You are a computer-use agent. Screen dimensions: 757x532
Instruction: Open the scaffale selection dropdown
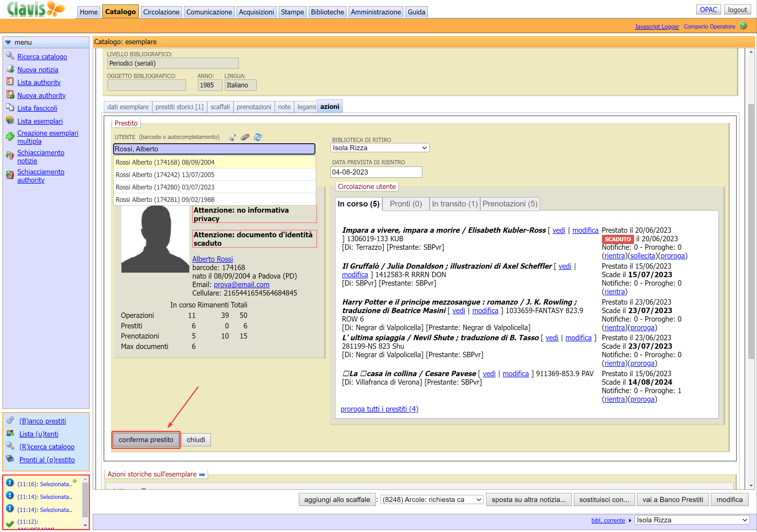432,500
